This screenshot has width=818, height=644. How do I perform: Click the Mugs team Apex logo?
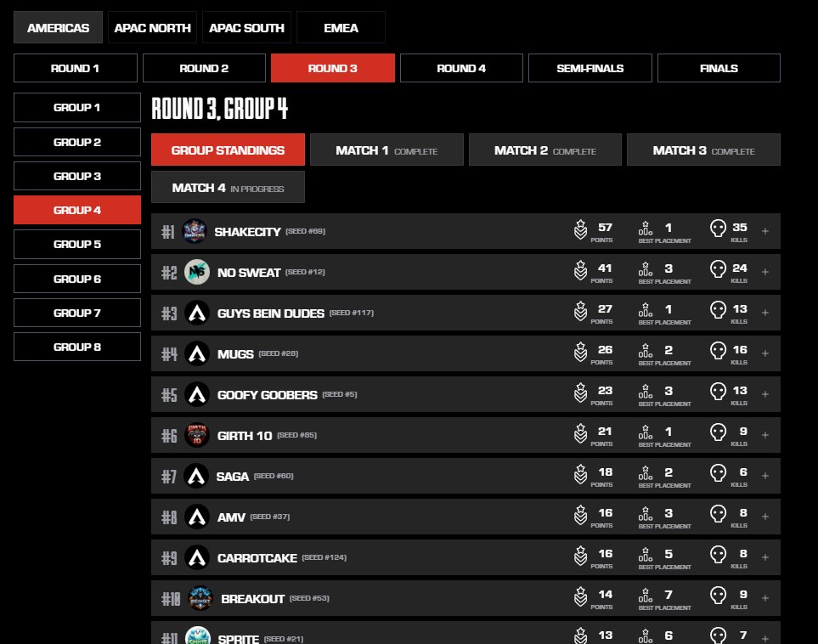pyautogui.click(x=197, y=353)
